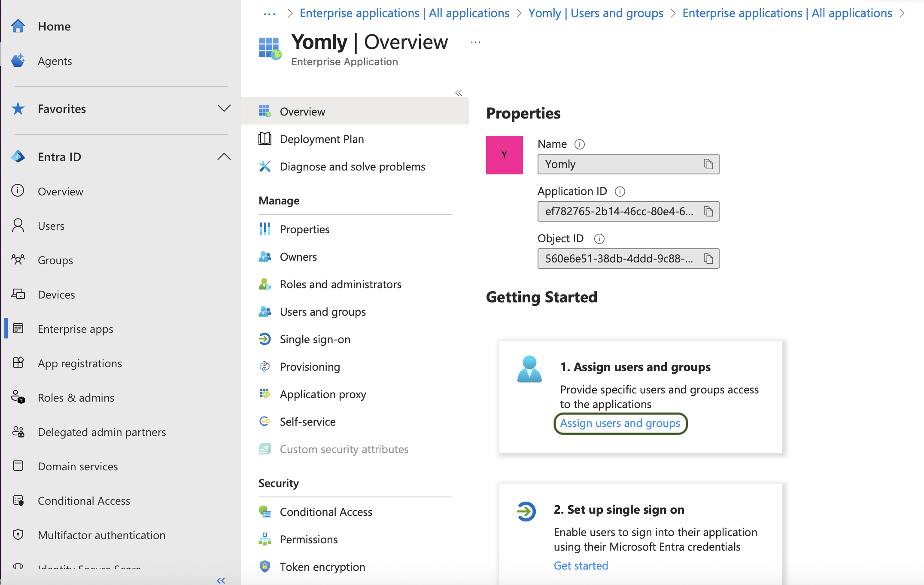Open Diagnose and solve problems tool icon
Viewport: 924px width, 585px height.
click(x=265, y=167)
